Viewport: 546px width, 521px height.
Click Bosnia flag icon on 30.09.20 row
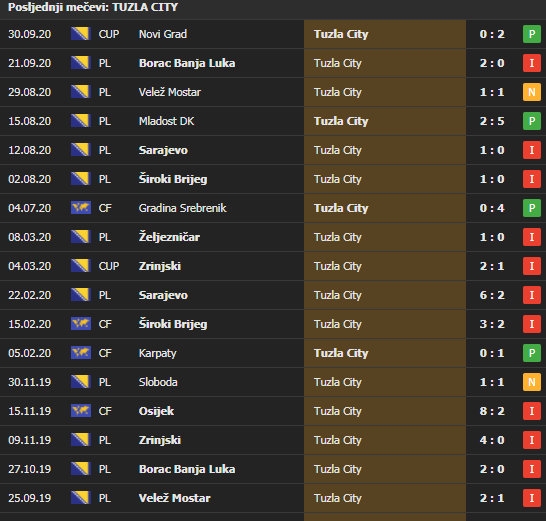81,34
